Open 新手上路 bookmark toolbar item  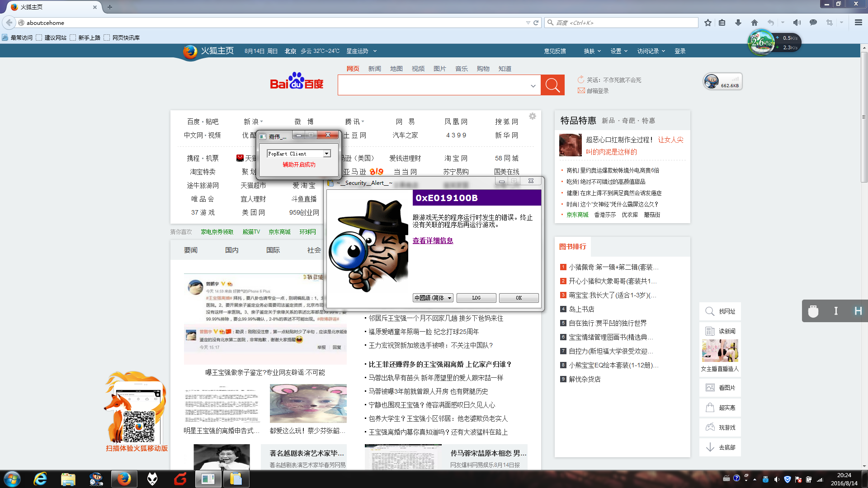[85, 38]
